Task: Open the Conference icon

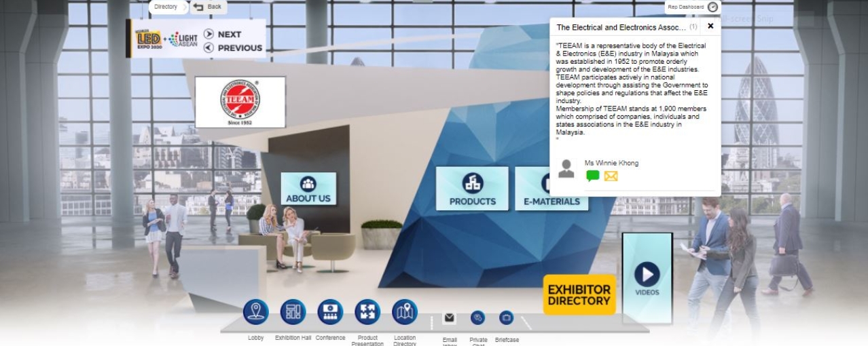Action: pos(330,312)
